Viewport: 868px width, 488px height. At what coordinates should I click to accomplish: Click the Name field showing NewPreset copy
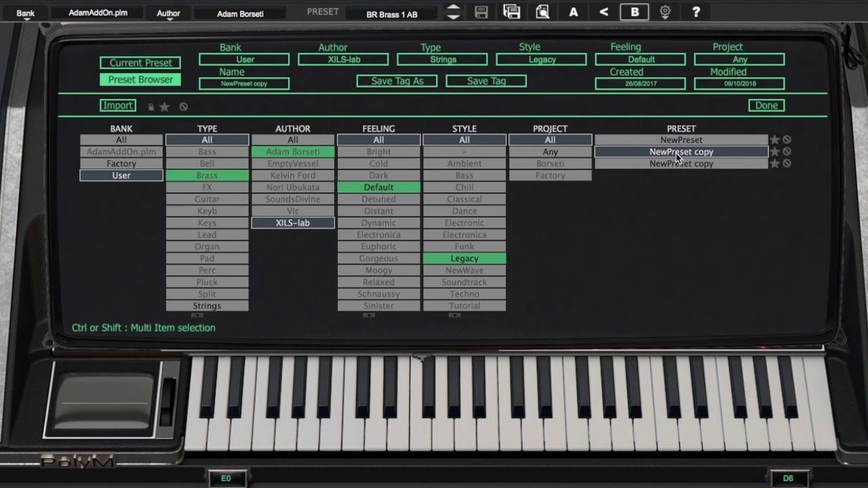point(244,83)
